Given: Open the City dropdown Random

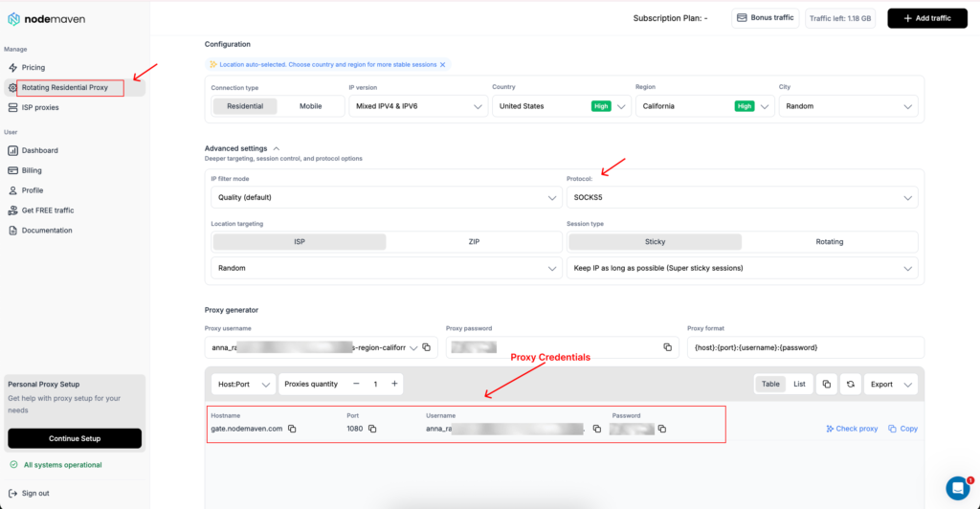Looking at the screenshot, I should [848, 106].
